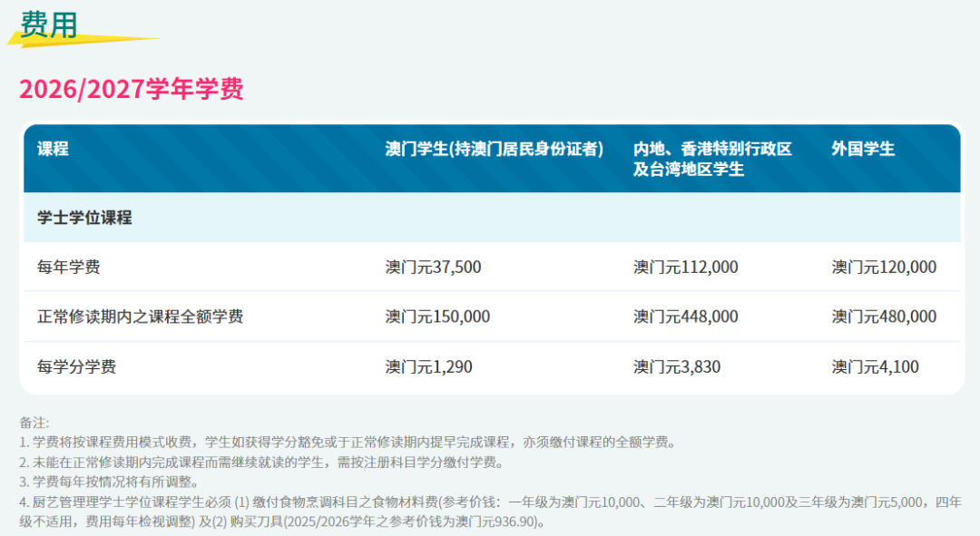Image resolution: width=980 pixels, height=536 pixels.
Task: Select the 澳门元112,000 tuition cell
Action: click(x=685, y=268)
